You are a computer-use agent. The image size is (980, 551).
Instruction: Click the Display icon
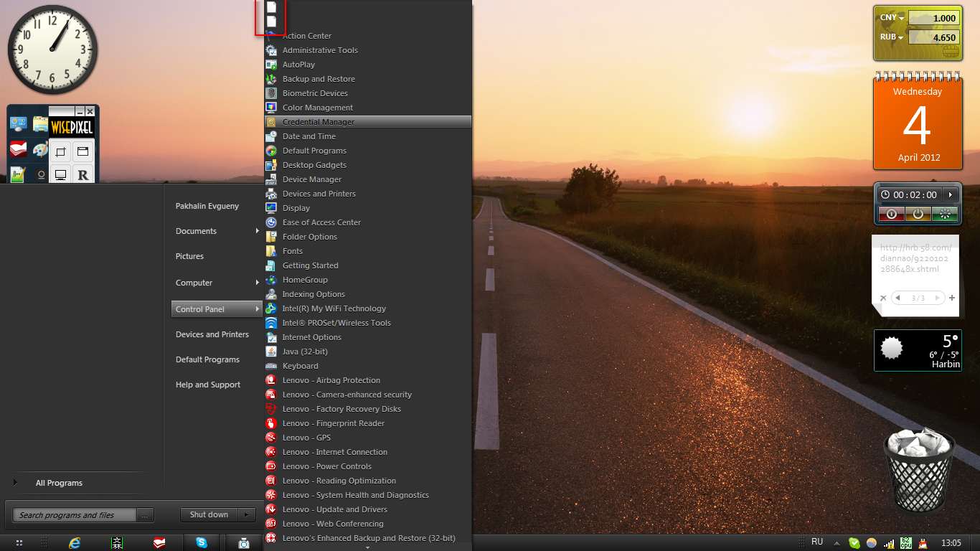[x=271, y=208]
